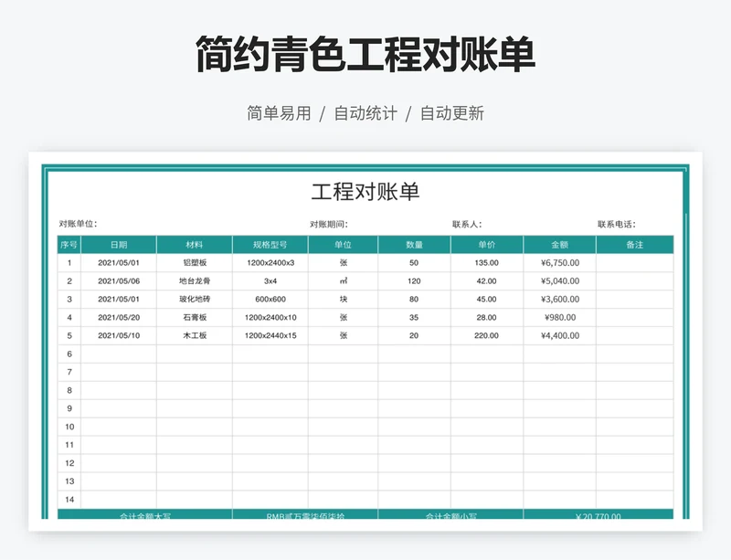This screenshot has height=560, width=731.
Task: Click the date 2021/05/06
Action: coord(119,281)
